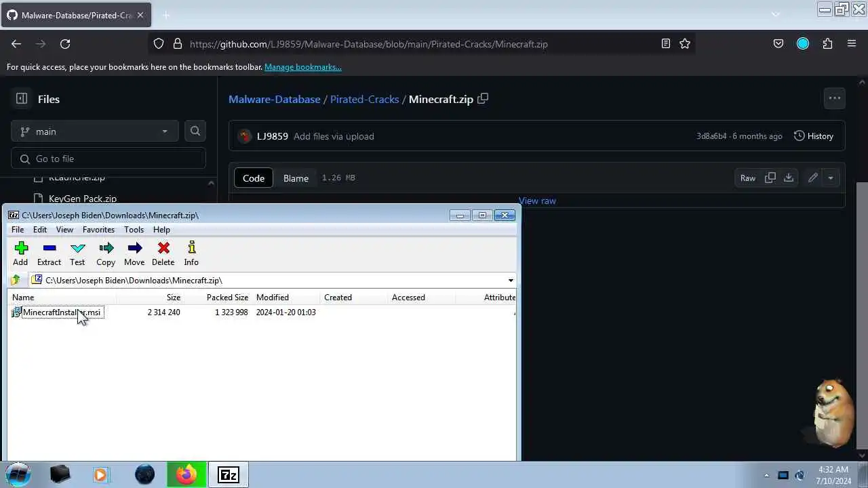
Task: Click the Raw button
Action: point(748,178)
